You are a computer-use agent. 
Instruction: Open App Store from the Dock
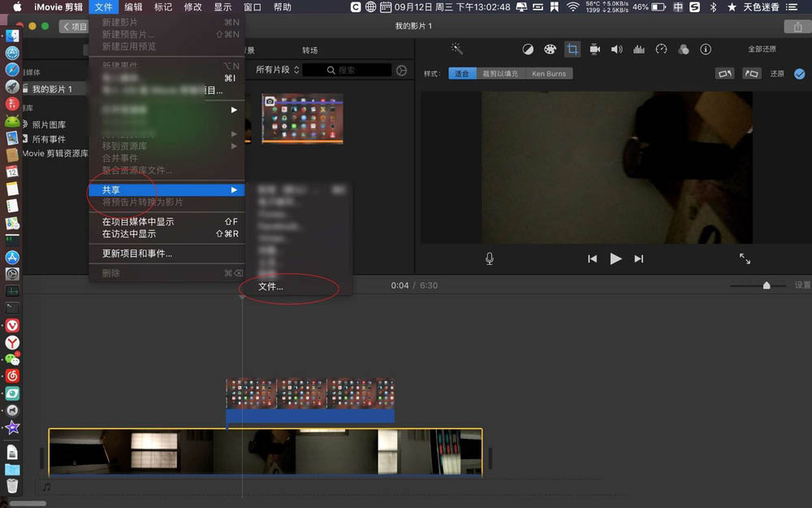(x=12, y=257)
